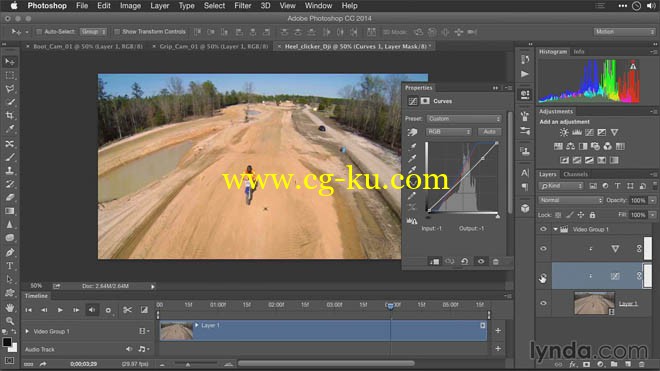The height and width of the screenshot is (371, 660).
Task: Play the timeline video
Action: (60, 310)
